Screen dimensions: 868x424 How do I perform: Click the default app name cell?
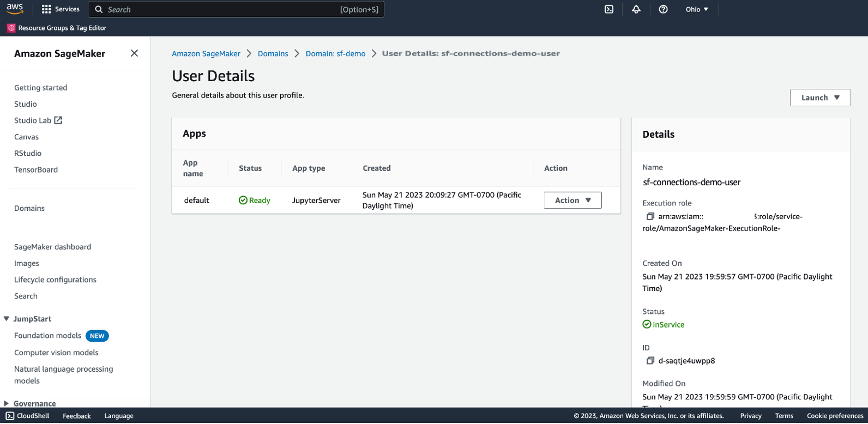pos(197,201)
